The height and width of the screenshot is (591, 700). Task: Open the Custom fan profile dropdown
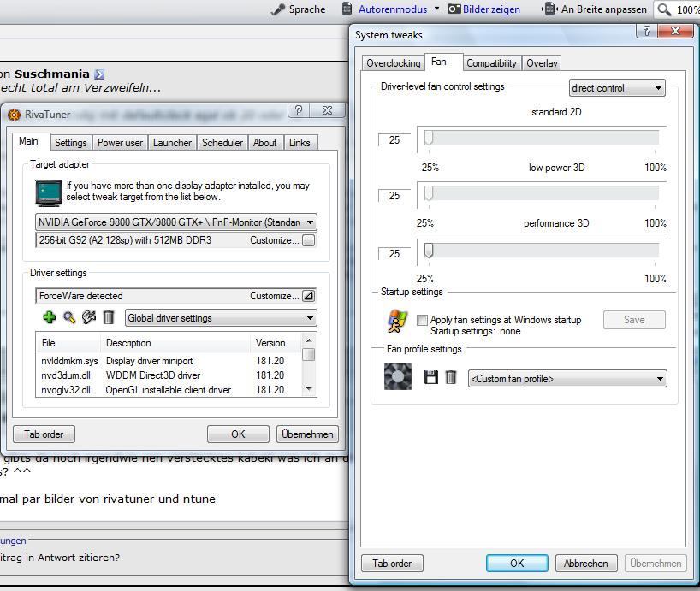tap(567, 379)
